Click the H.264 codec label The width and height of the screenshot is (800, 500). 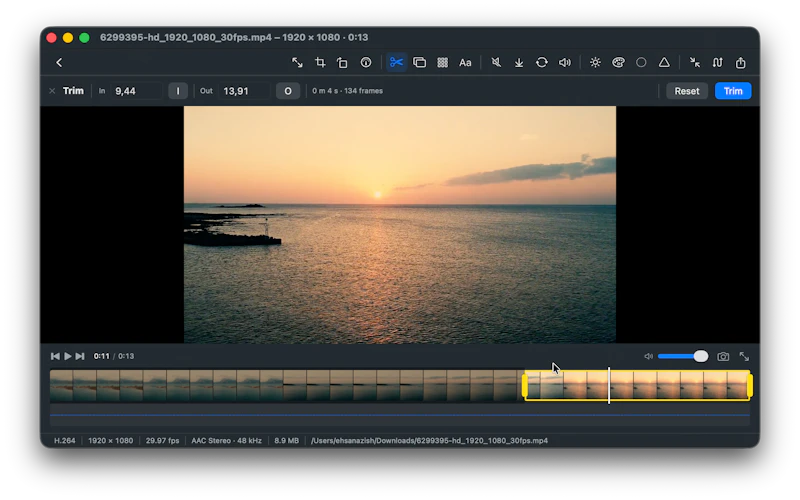[x=65, y=440]
